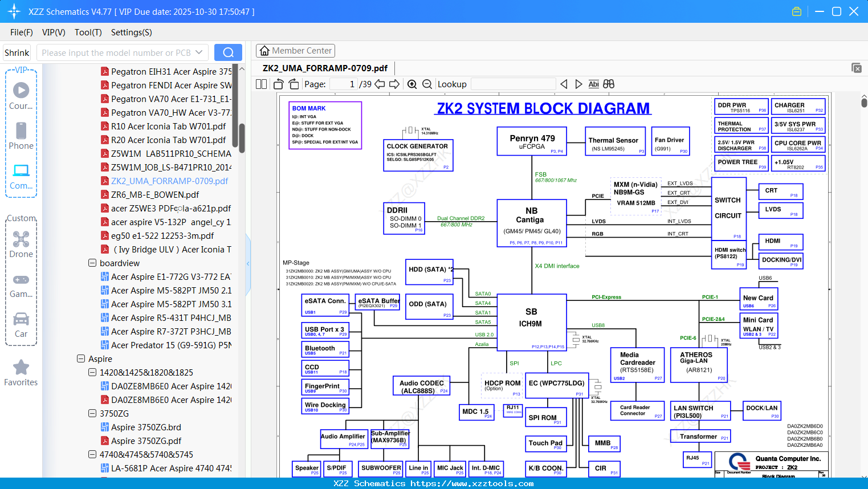Open the Phone category in sidebar
Image resolution: width=868 pixels, height=489 pixels.
[x=21, y=136]
